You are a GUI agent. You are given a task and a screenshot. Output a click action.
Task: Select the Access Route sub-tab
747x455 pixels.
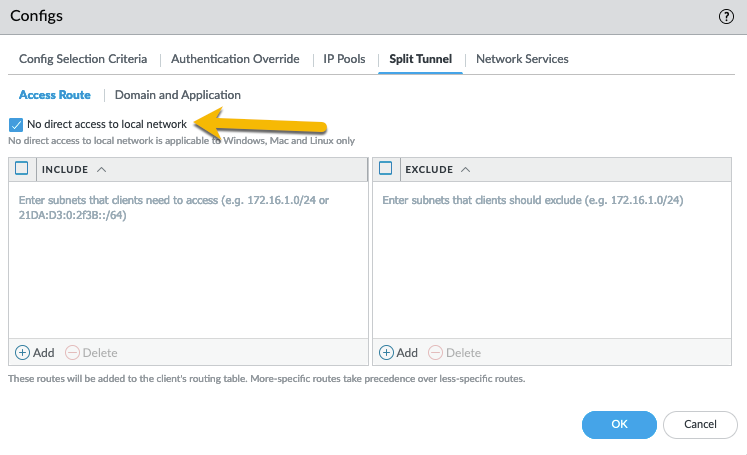55,95
